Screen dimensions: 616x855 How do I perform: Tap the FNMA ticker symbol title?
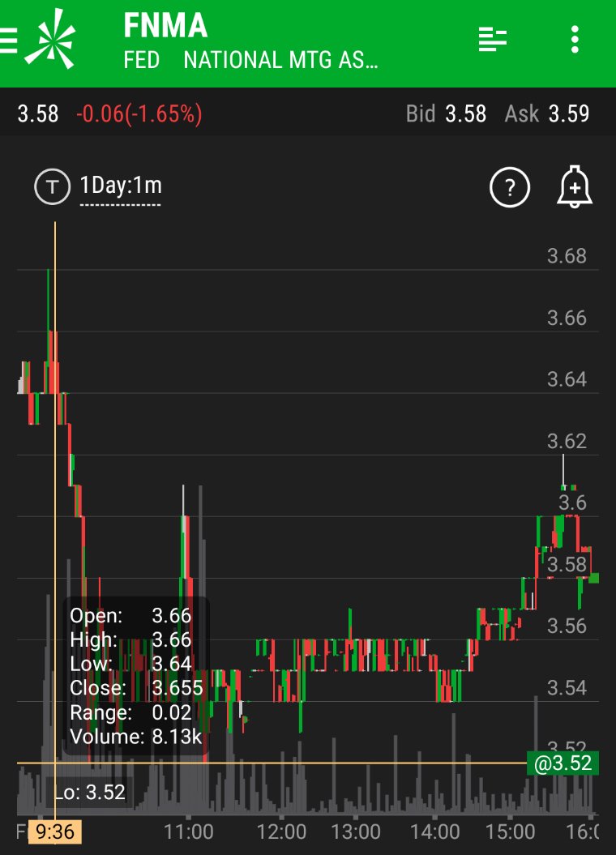pyautogui.click(x=165, y=26)
